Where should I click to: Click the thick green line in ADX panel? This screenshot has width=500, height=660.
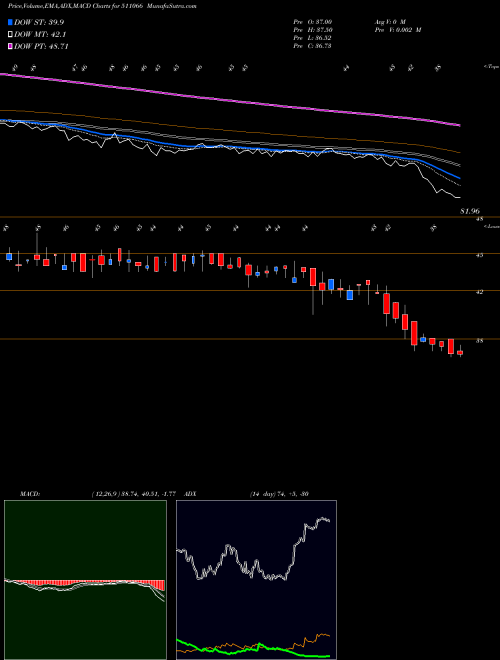253,649
